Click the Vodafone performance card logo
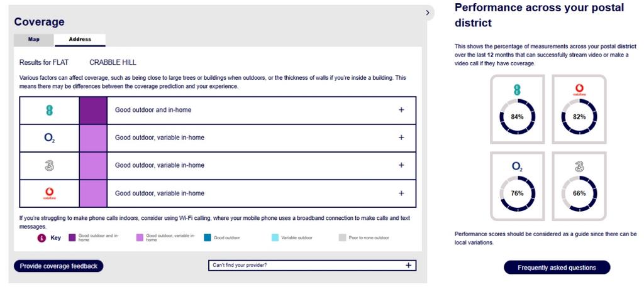The height and width of the screenshot is (287, 644). (579, 90)
